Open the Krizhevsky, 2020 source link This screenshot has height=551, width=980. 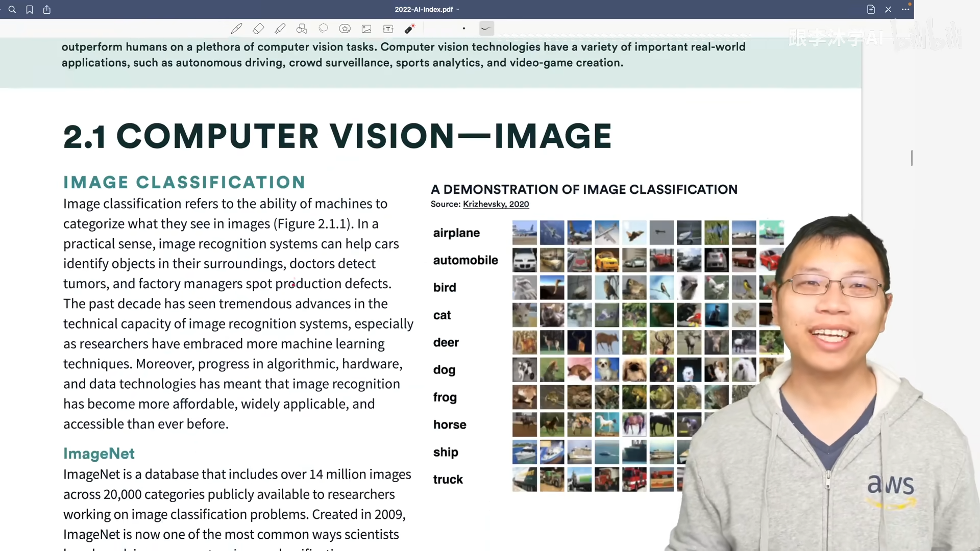click(496, 204)
